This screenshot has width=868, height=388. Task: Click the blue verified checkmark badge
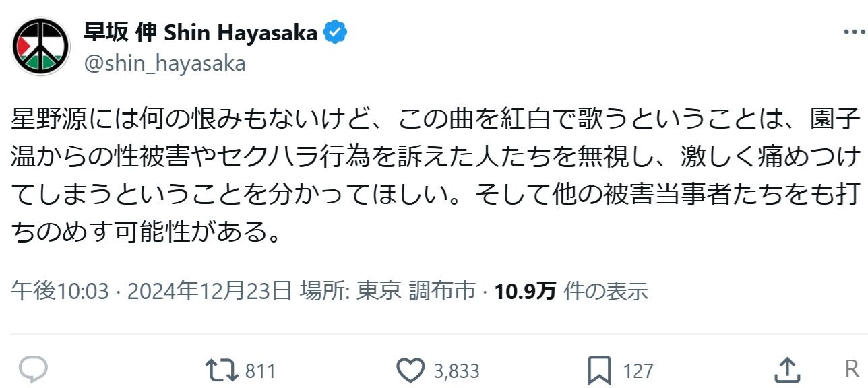[x=336, y=32]
